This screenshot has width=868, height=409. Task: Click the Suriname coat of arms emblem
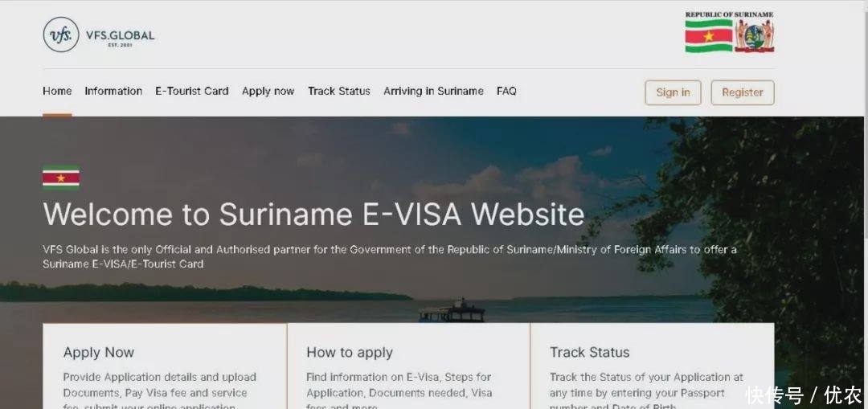click(x=754, y=36)
